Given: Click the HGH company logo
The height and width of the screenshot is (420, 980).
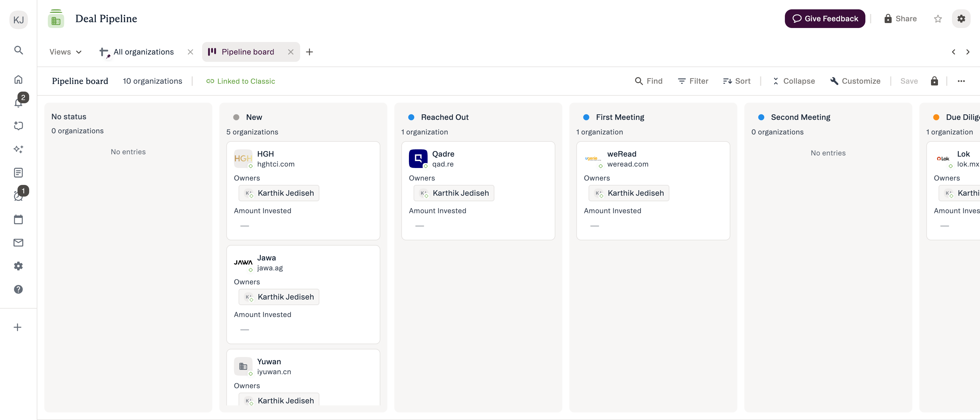Looking at the screenshot, I should point(243,158).
